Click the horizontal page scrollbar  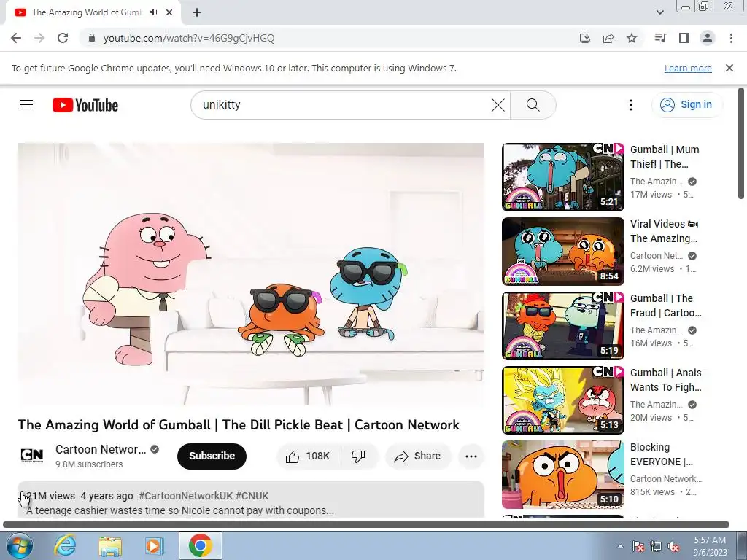366,525
